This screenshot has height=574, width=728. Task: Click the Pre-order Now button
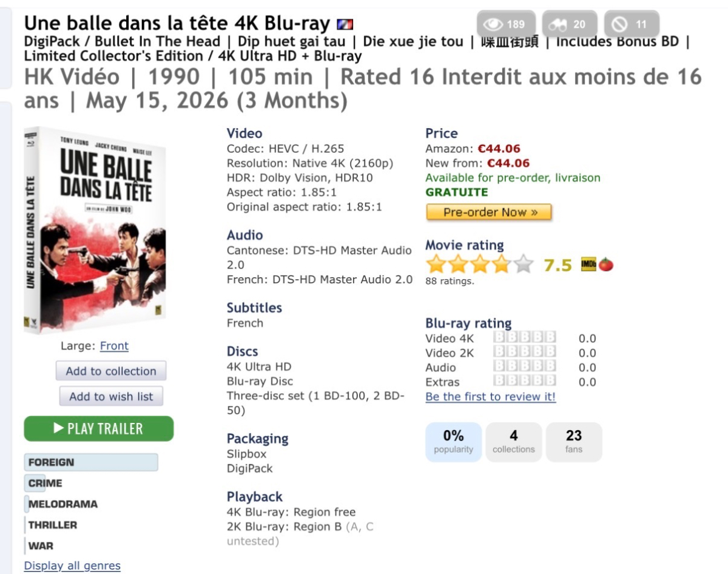(x=489, y=212)
